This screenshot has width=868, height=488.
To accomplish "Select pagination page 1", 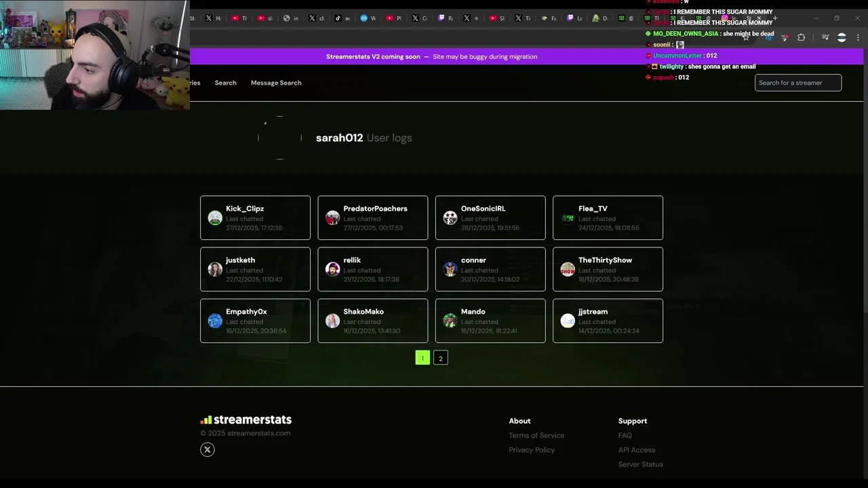I will [422, 358].
